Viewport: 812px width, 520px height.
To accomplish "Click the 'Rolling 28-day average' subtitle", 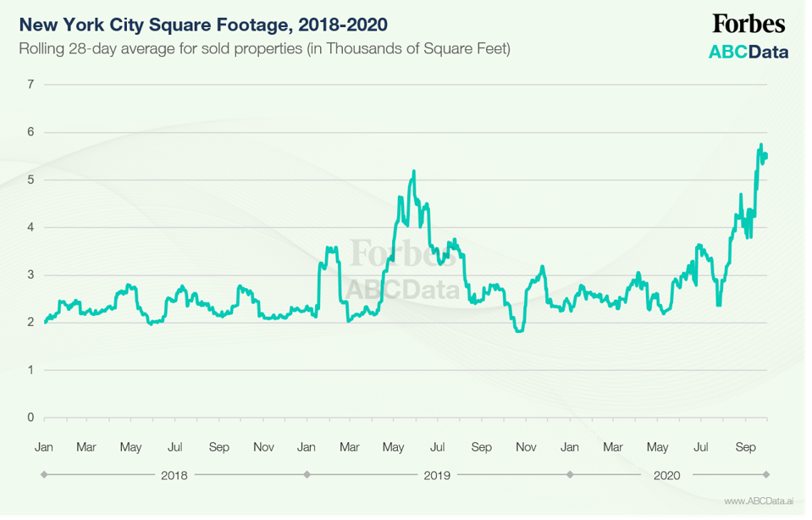I will tap(264, 49).
